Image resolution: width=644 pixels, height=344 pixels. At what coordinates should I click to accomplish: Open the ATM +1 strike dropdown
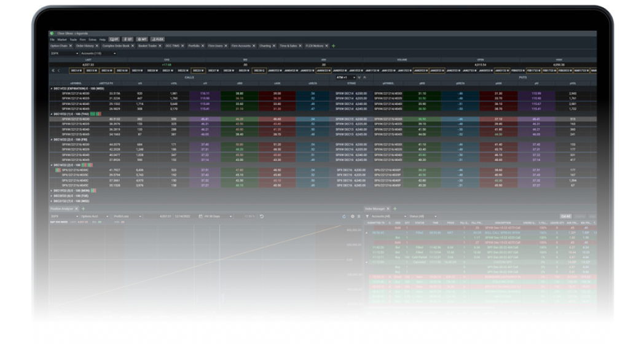(345, 77)
